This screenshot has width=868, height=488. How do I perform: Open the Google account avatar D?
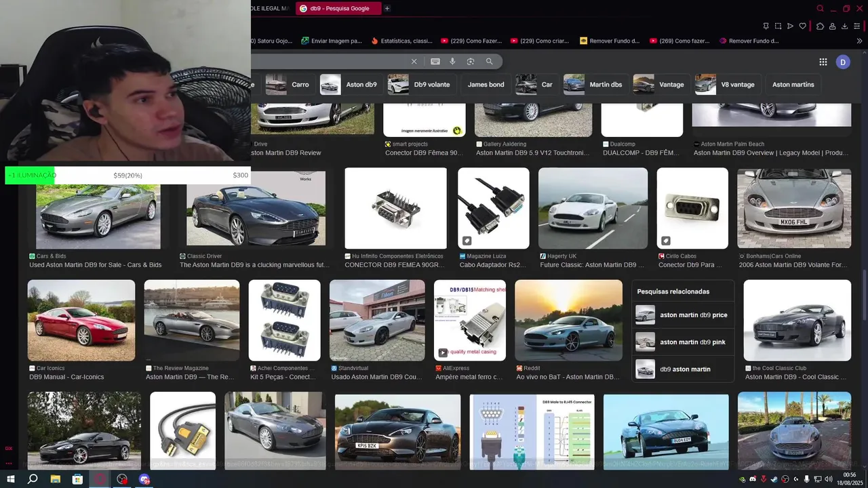click(843, 62)
